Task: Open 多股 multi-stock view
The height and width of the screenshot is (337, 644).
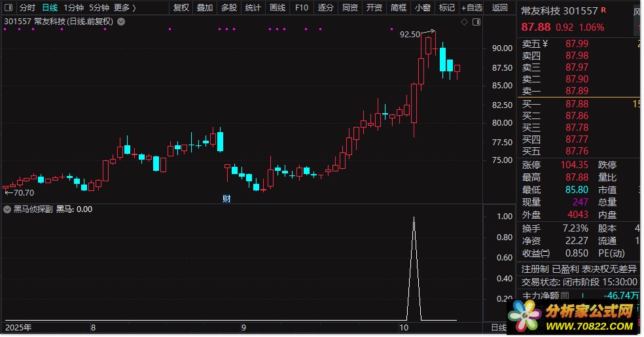Action: click(229, 7)
